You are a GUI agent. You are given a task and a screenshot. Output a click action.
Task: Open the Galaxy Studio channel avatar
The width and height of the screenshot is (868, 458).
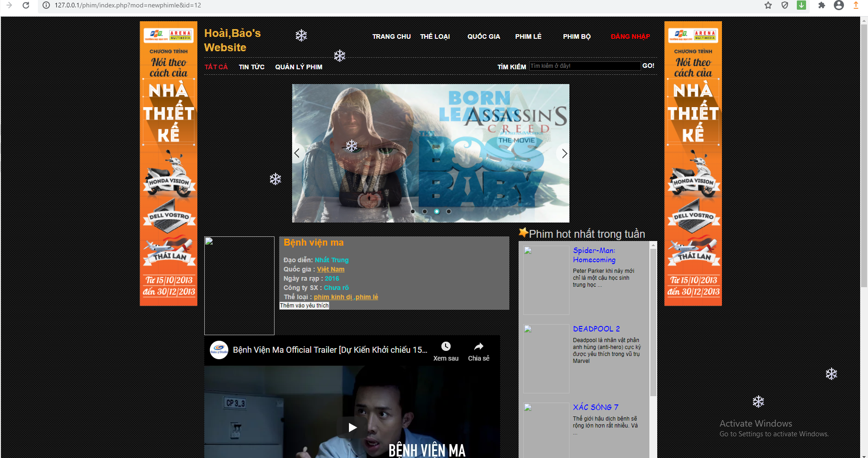click(219, 350)
